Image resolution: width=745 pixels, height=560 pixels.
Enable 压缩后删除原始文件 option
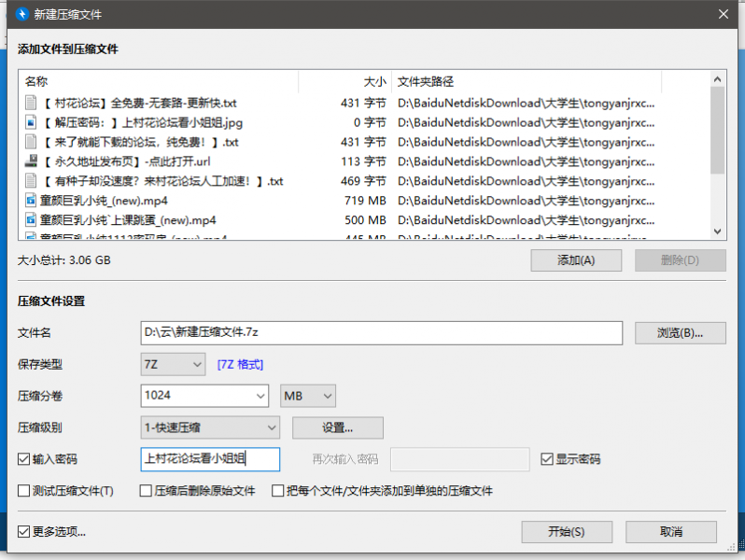[146, 491]
